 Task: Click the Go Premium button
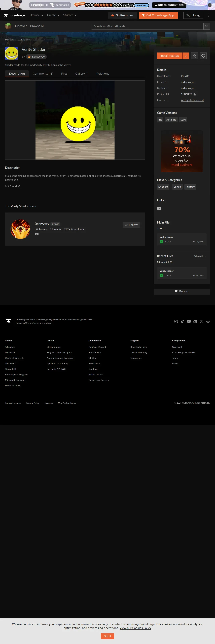tap(123, 15)
